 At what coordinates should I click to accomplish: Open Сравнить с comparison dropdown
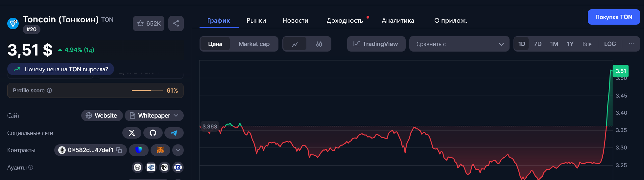pyautogui.click(x=459, y=44)
